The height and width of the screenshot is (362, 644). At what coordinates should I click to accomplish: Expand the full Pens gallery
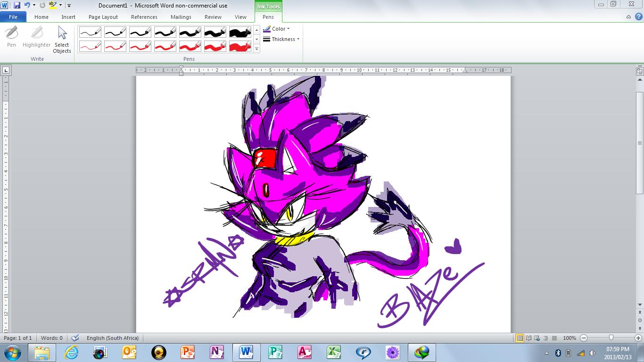tap(257, 49)
